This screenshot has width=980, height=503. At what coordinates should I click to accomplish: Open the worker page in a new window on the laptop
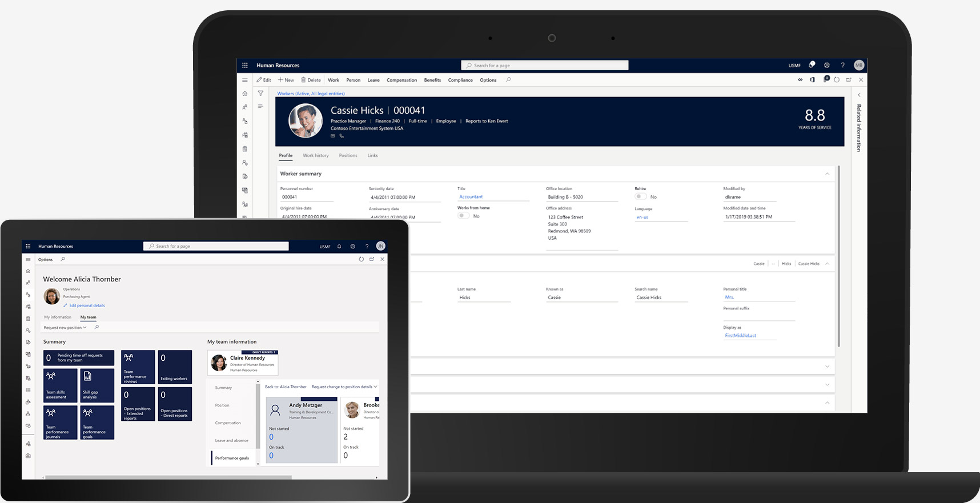[x=849, y=80]
